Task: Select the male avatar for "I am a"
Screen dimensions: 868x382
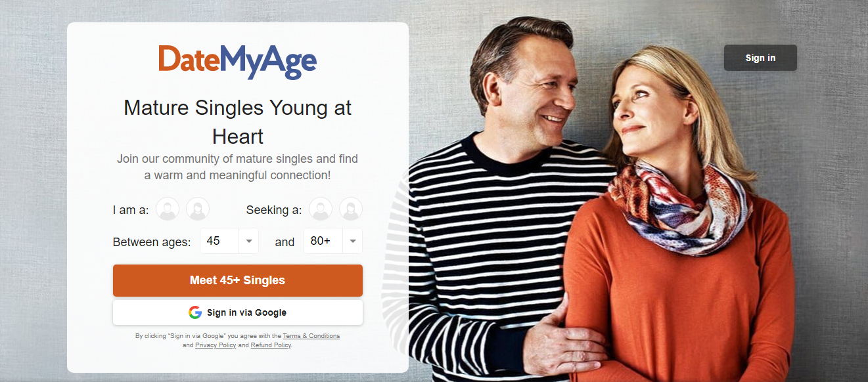Action: [168, 209]
